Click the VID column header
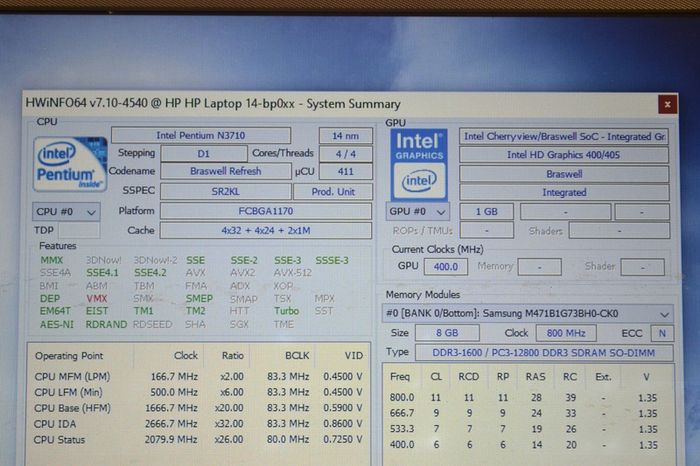This screenshot has height=466, width=700. [x=354, y=356]
